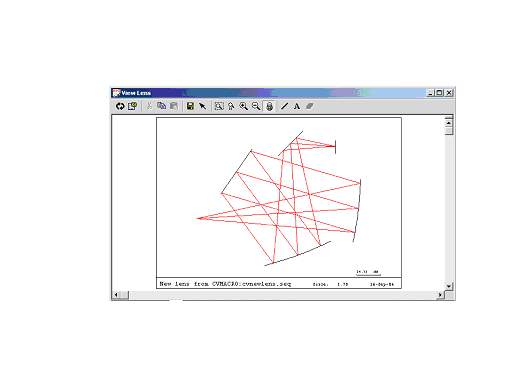The height and width of the screenshot is (384, 512).
Task: Click the vertical scrollbar thumb
Action: 449,131
